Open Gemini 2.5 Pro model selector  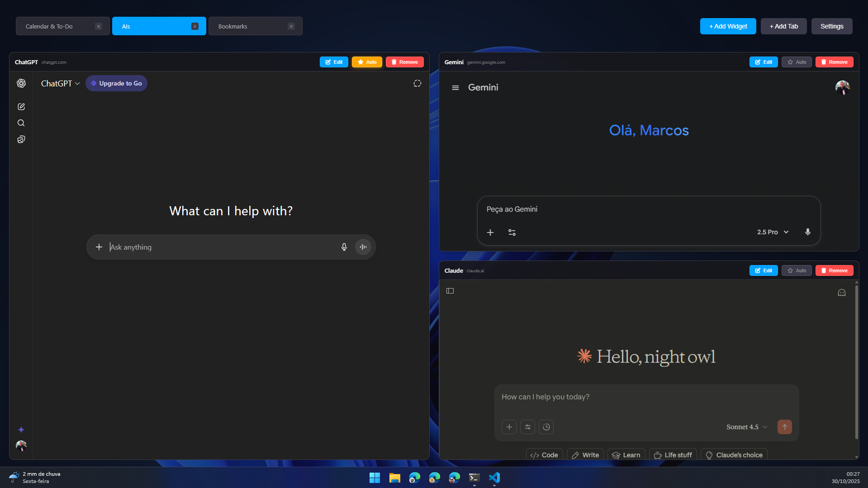pos(773,232)
